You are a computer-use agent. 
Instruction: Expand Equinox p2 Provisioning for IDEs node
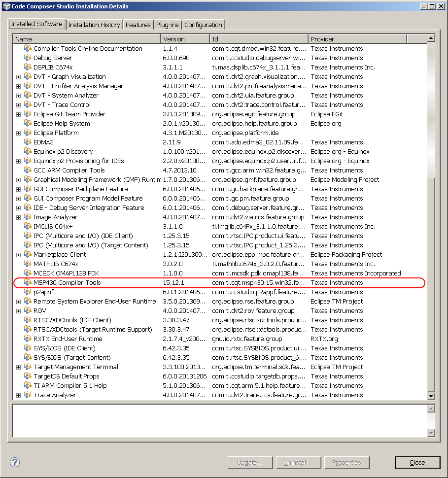coord(18,161)
